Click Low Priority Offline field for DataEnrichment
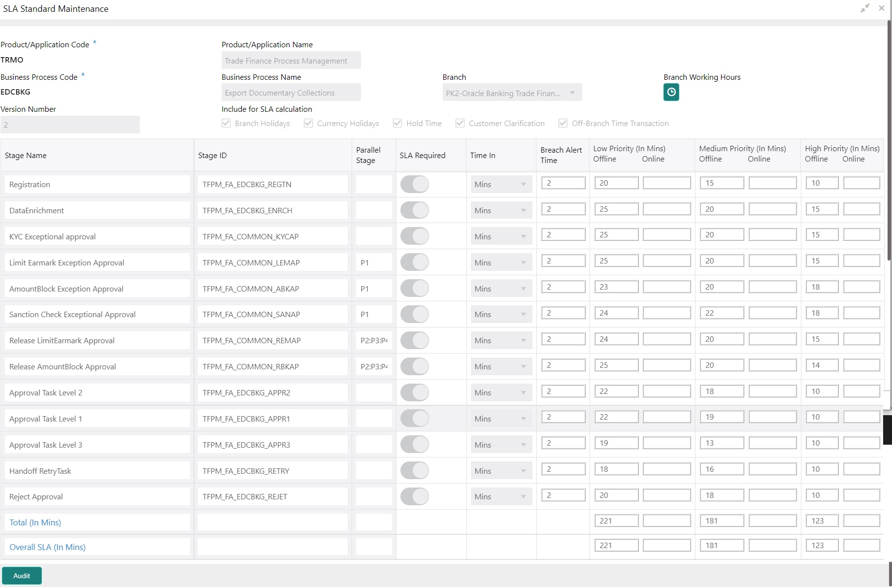Image resolution: width=892 pixels, height=588 pixels. point(616,209)
